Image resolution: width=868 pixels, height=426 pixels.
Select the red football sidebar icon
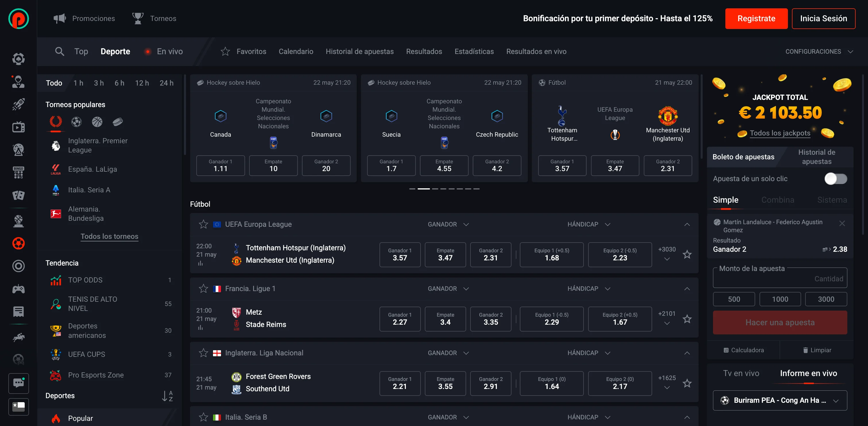pyautogui.click(x=19, y=243)
